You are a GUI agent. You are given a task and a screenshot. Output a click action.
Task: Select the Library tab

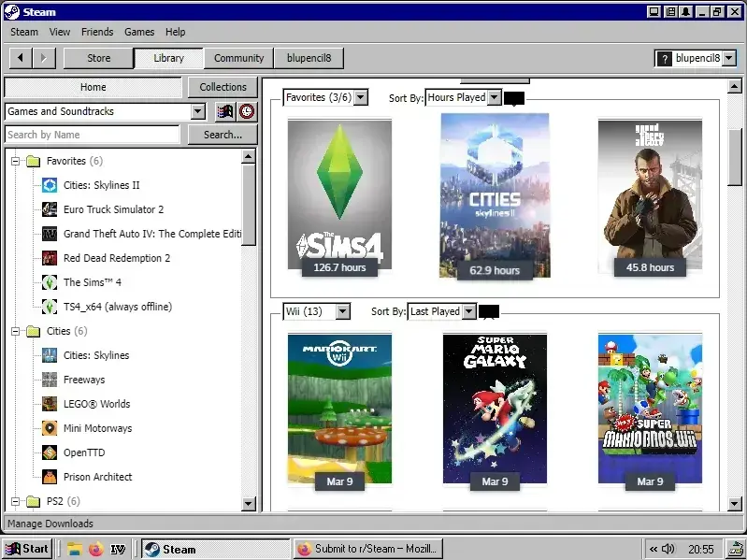[x=168, y=58]
